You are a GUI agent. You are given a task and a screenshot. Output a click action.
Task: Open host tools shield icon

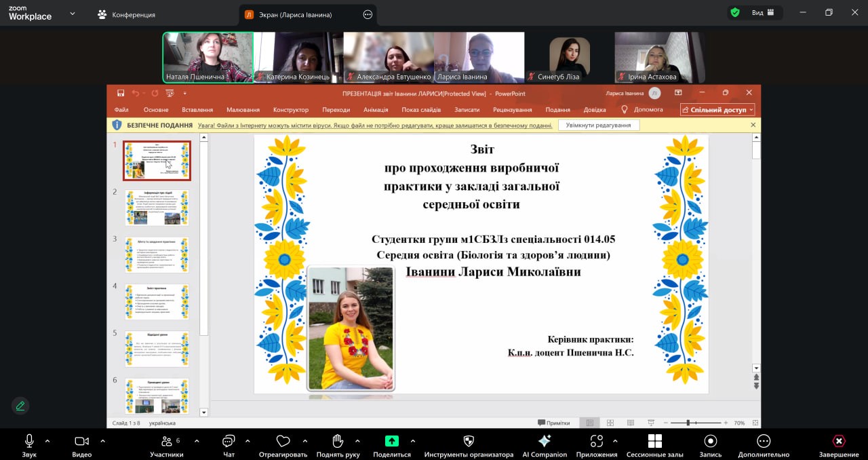(x=468, y=442)
